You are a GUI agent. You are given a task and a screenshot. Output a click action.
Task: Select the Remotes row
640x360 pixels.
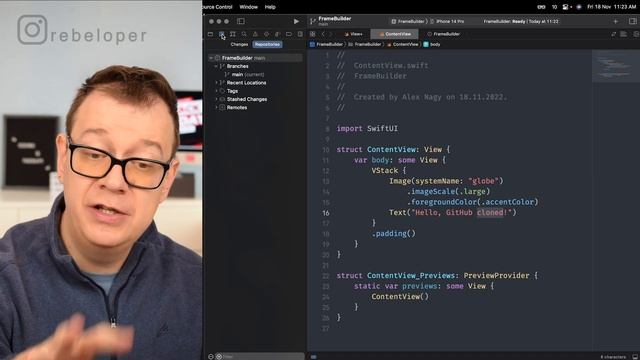coord(255,107)
